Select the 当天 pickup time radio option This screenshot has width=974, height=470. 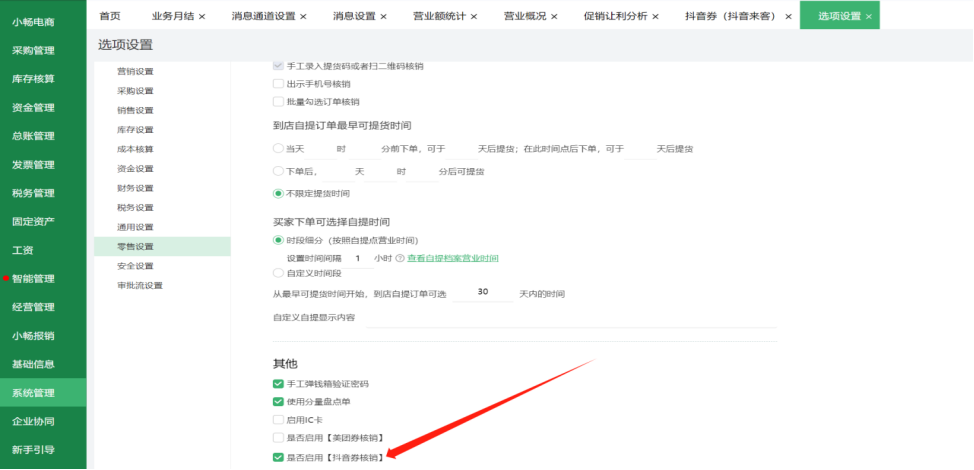[278, 149]
